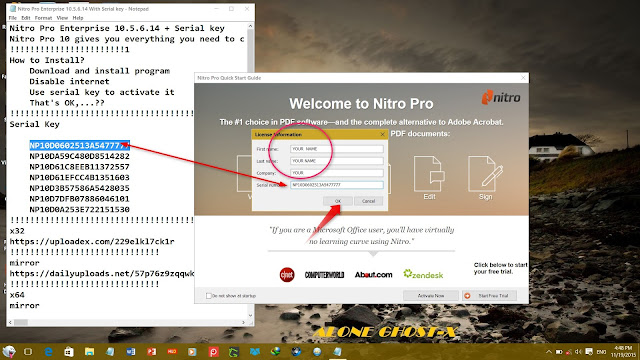Switch input language via ENG indicator
Screen dimensions: 640x360
coord(601,352)
